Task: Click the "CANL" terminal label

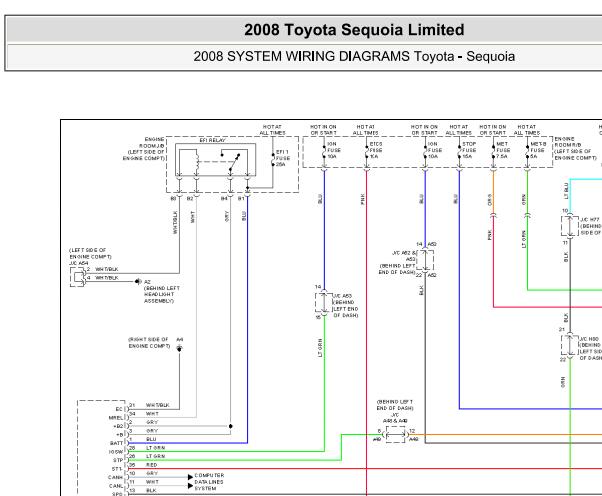Action: (x=116, y=486)
